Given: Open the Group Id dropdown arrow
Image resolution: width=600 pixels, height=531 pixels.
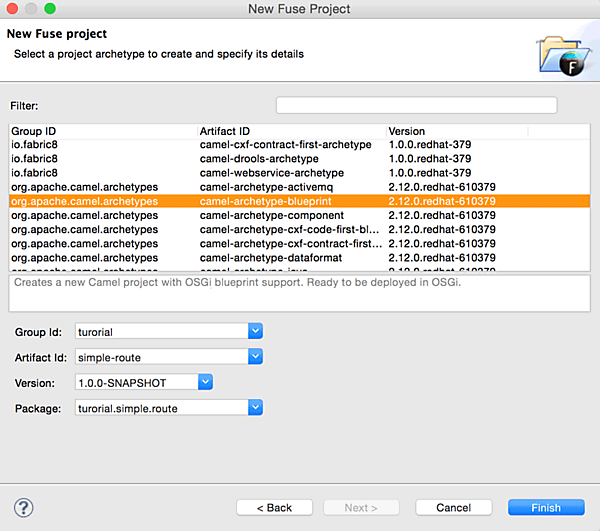Looking at the screenshot, I should [x=255, y=331].
